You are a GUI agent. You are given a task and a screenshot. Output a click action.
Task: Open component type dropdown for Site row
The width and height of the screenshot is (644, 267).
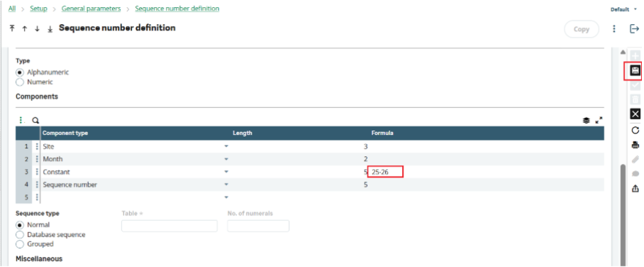pyautogui.click(x=226, y=146)
